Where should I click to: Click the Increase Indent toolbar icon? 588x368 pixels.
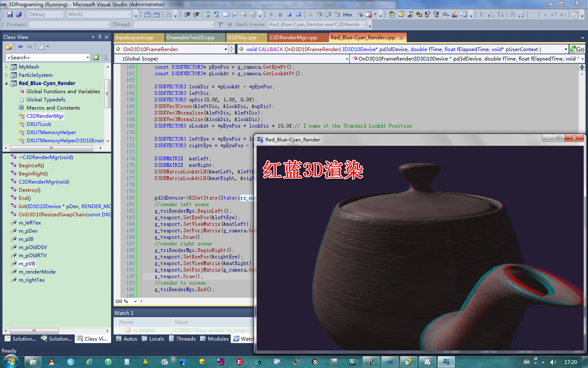tap(196, 14)
